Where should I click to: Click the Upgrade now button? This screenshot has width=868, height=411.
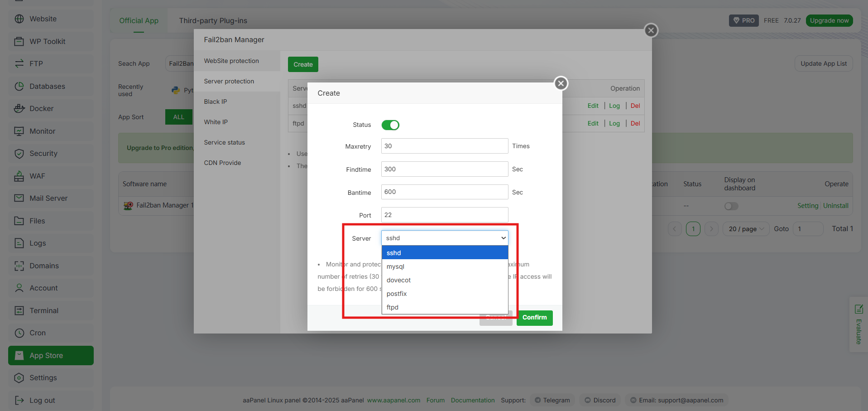[829, 20]
